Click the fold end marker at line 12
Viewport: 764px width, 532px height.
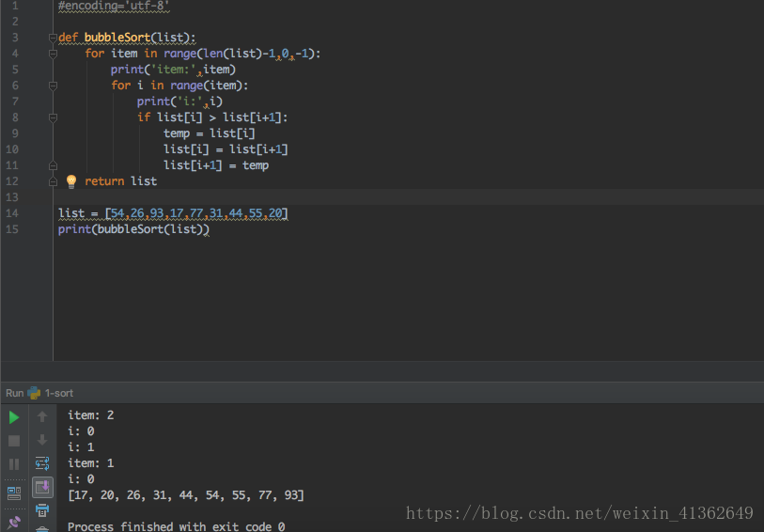(53, 182)
